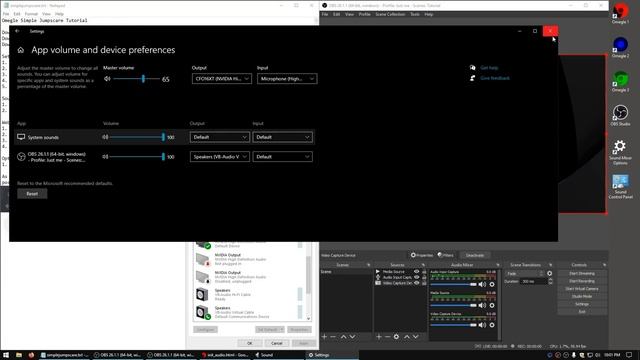Toggle visibility of Video Capture Device source
The height and width of the screenshot is (360, 640).
[417, 283]
